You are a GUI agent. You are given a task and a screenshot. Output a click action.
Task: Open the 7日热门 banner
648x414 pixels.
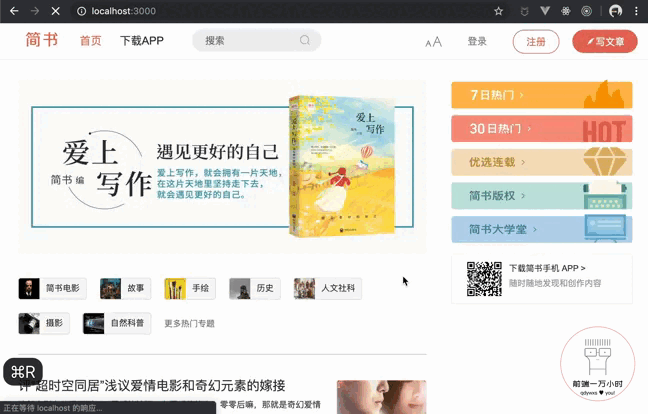pyautogui.click(x=542, y=95)
